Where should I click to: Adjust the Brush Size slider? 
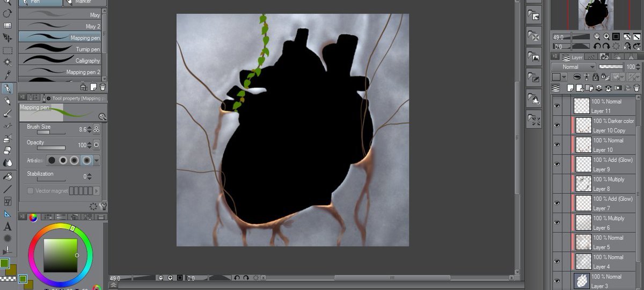(51, 132)
